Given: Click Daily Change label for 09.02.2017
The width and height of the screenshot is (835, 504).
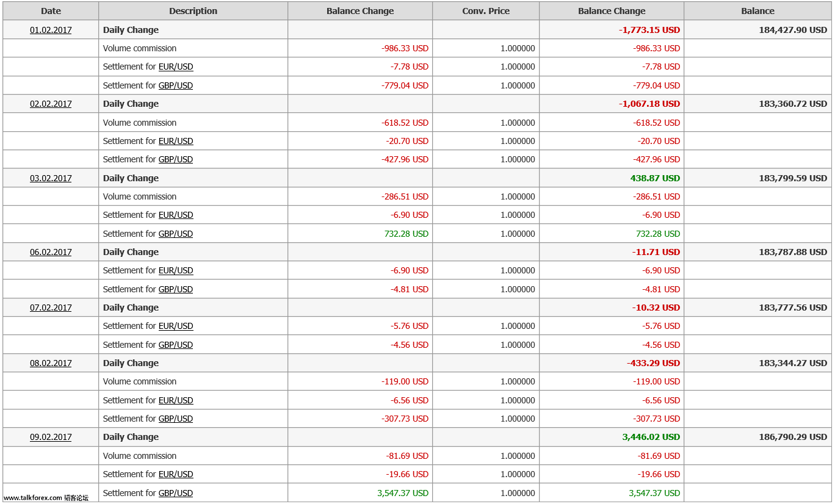Looking at the screenshot, I should pyautogui.click(x=131, y=437).
